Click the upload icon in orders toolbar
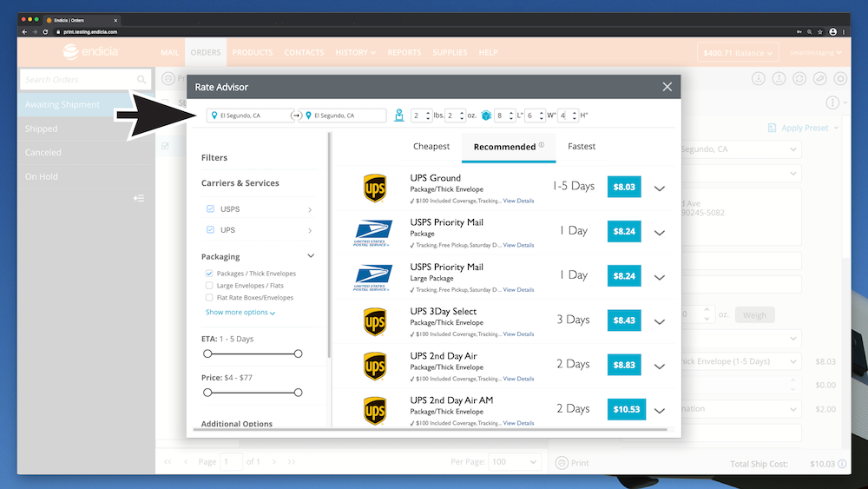The height and width of the screenshot is (489, 868). (779, 79)
